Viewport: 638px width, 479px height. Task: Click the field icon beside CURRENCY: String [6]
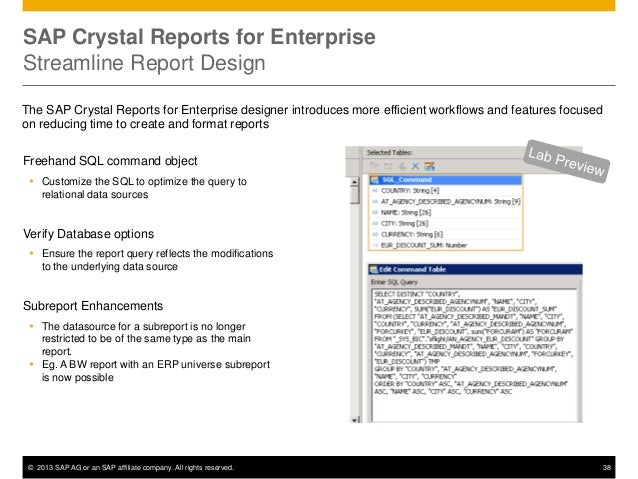tap(375, 234)
